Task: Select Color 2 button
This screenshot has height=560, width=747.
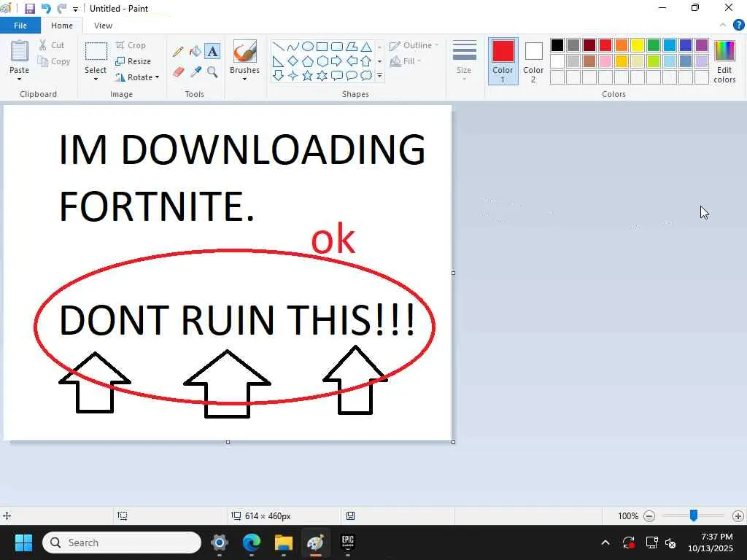Action: [533, 61]
